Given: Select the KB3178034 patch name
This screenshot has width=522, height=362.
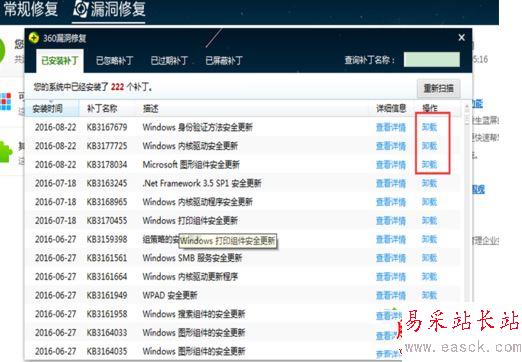Looking at the screenshot, I should click(x=107, y=164).
